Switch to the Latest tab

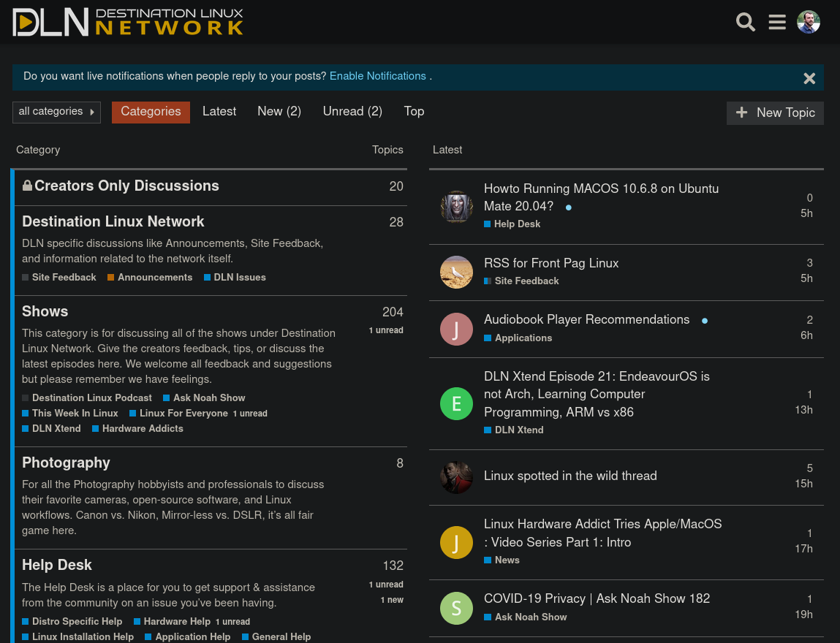[219, 111]
